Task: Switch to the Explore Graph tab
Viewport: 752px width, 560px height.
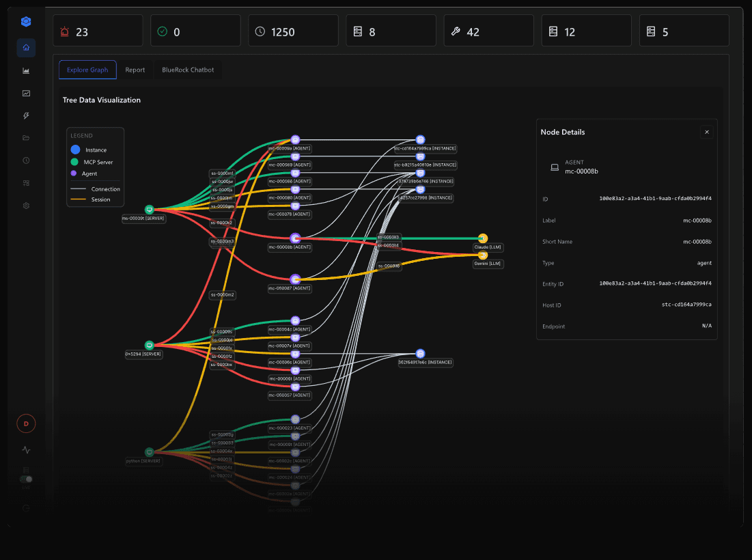Action: 87,70
